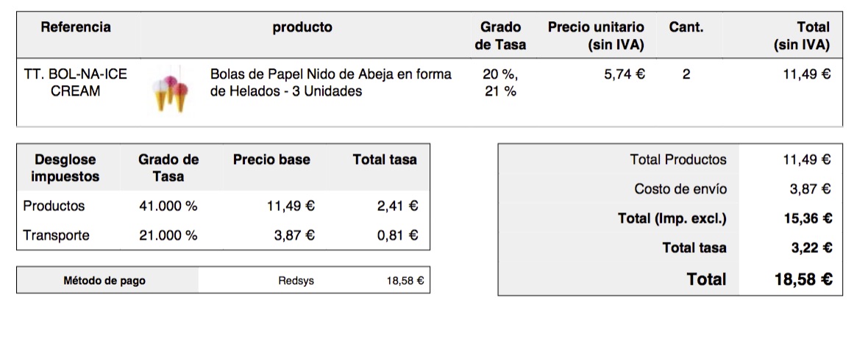868x347 pixels.
Task: Click the Costo de envío label
Action: click(x=680, y=189)
